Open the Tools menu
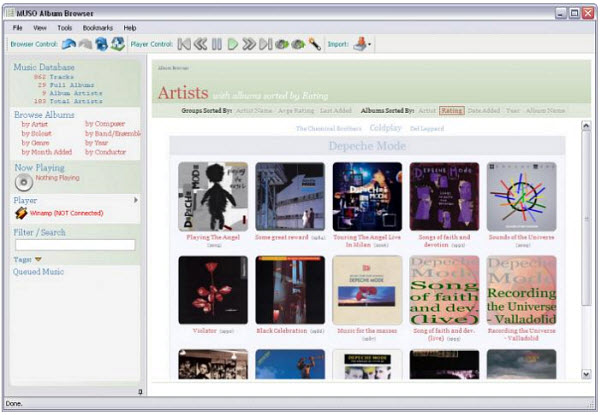This screenshot has width=600, height=415. [65, 27]
